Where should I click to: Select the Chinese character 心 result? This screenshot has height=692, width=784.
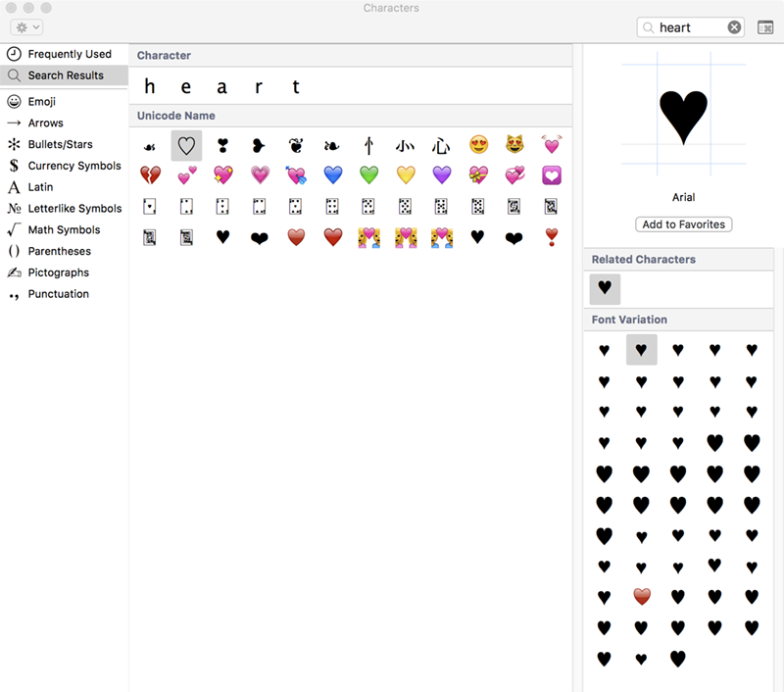(x=441, y=145)
